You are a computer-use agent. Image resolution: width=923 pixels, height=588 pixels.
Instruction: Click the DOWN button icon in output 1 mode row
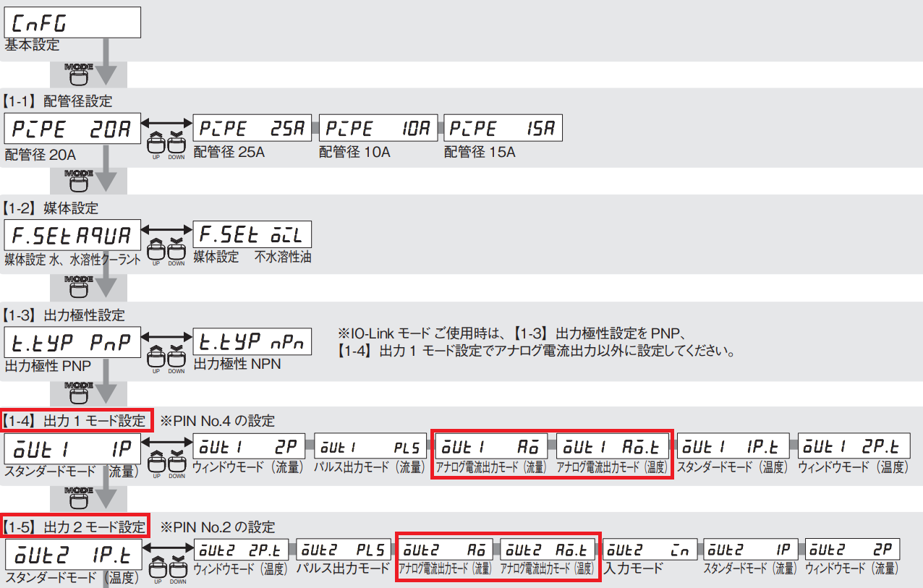pos(176,463)
